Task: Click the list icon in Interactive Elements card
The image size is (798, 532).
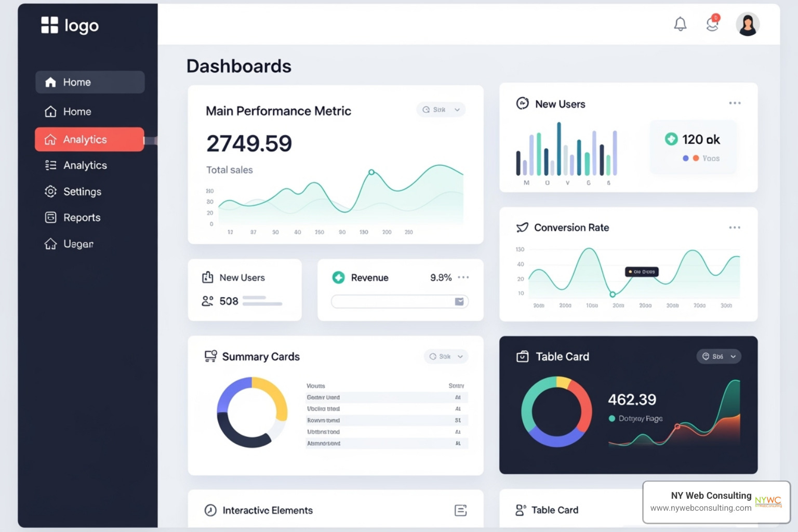Action: click(461, 510)
